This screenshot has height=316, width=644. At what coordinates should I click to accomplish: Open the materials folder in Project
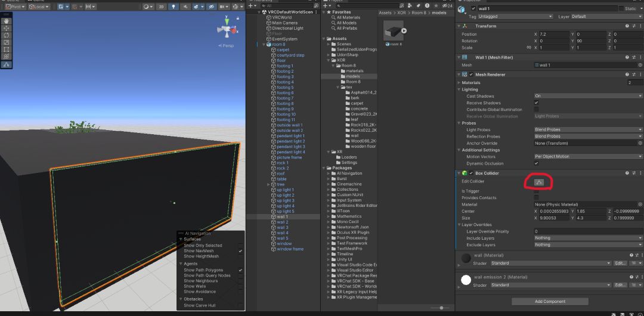354,71
